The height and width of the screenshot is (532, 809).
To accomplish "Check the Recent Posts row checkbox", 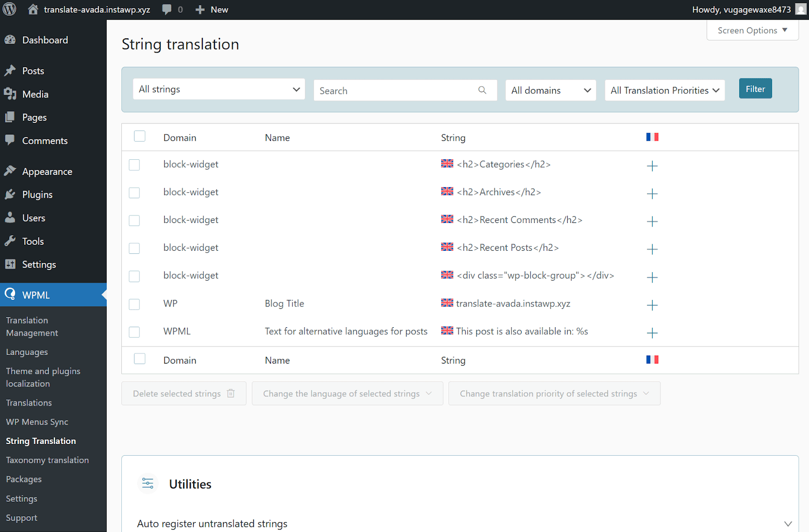I will [x=134, y=248].
